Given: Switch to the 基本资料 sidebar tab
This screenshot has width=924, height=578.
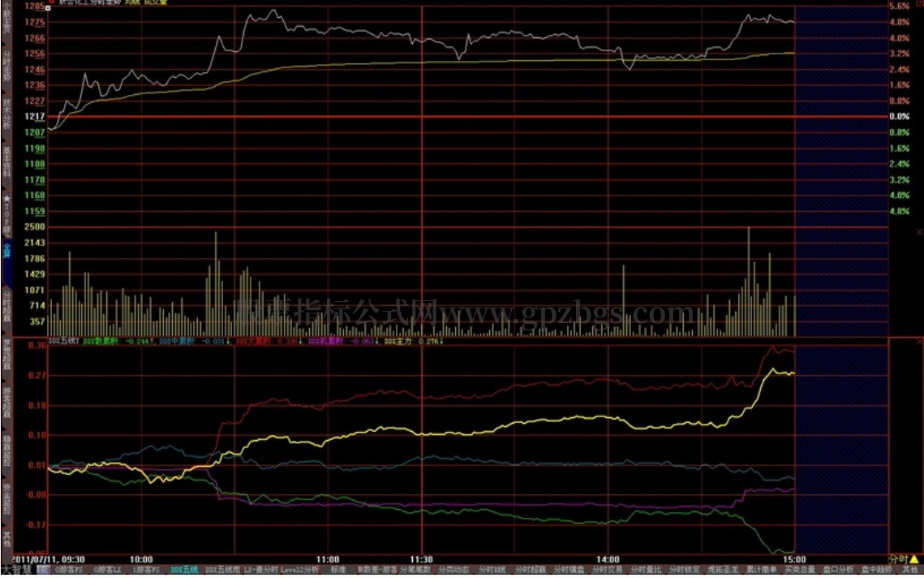Looking at the screenshot, I should [x=6, y=163].
